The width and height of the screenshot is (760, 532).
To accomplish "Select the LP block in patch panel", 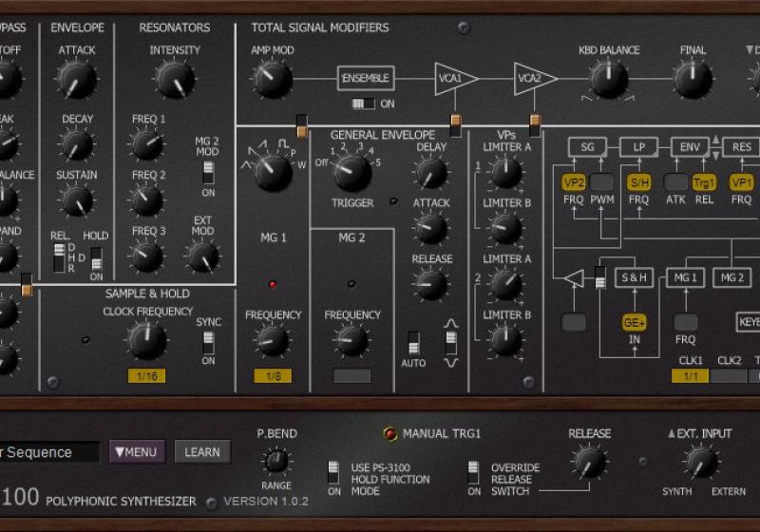I will 638,146.
